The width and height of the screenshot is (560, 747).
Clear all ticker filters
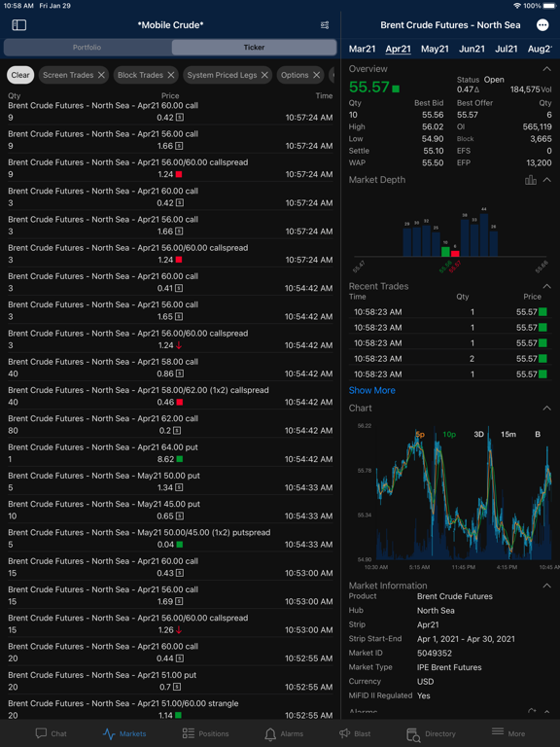[20, 75]
